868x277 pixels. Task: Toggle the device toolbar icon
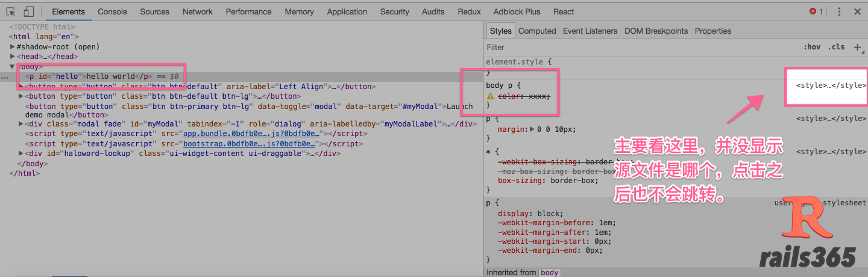[28, 11]
